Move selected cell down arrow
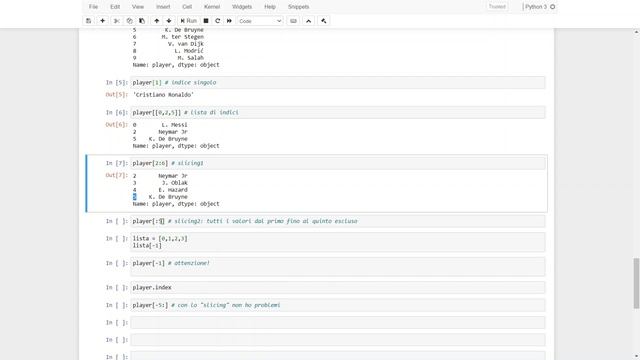Viewport: 640px width, 360px height. (x=169, y=21)
